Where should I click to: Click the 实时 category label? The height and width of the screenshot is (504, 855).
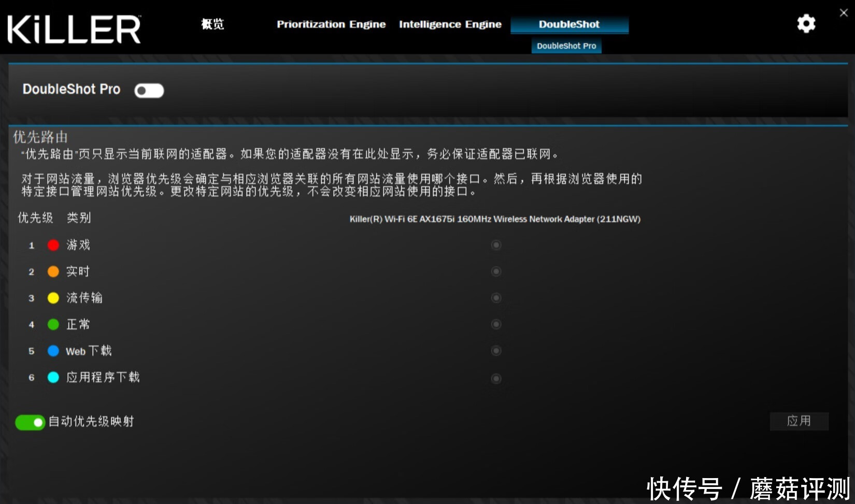(x=78, y=271)
